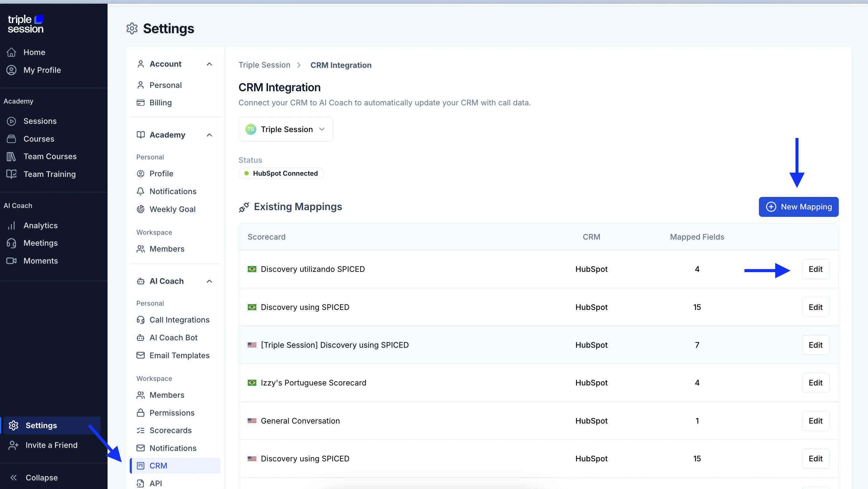The height and width of the screenshot is (489, 868).
Task: Click the Team Training book icon
Action: (x=11, y=174)
